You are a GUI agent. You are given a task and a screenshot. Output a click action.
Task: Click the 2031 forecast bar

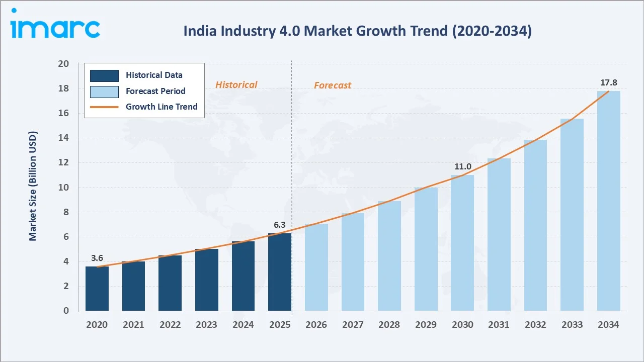(499, 235)
